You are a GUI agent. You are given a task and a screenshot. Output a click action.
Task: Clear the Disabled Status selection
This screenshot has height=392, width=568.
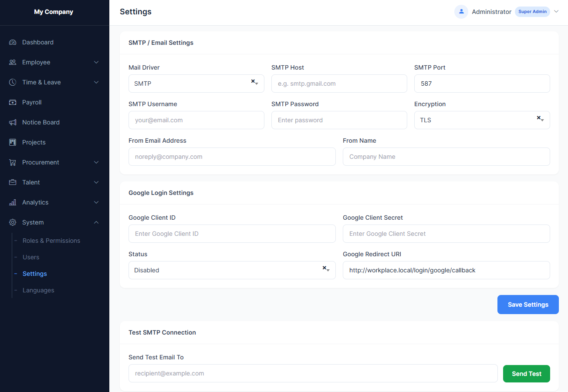coord(324,267)
